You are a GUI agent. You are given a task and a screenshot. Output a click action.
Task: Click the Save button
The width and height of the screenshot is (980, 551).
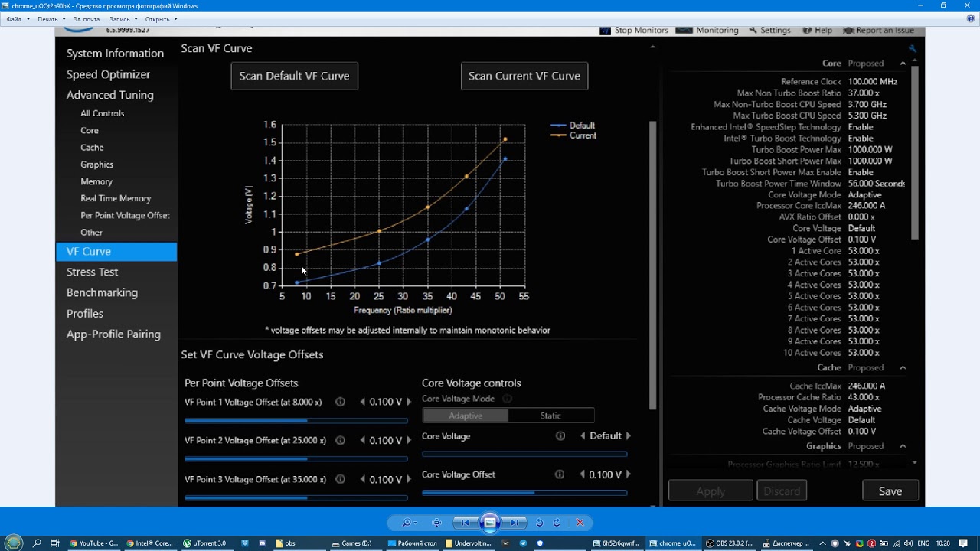coord(890,491)
